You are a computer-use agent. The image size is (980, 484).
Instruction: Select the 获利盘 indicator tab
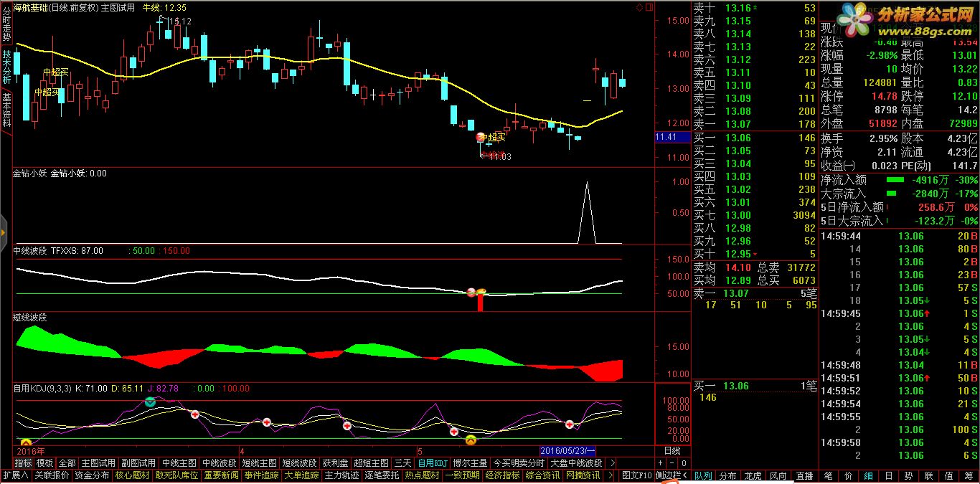(x=335, y=463)
